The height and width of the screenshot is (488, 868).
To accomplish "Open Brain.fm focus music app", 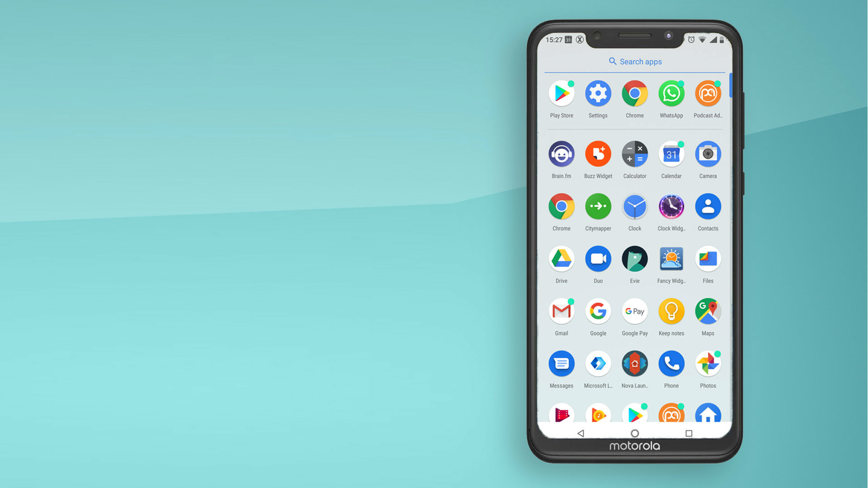I will point(561,154).
